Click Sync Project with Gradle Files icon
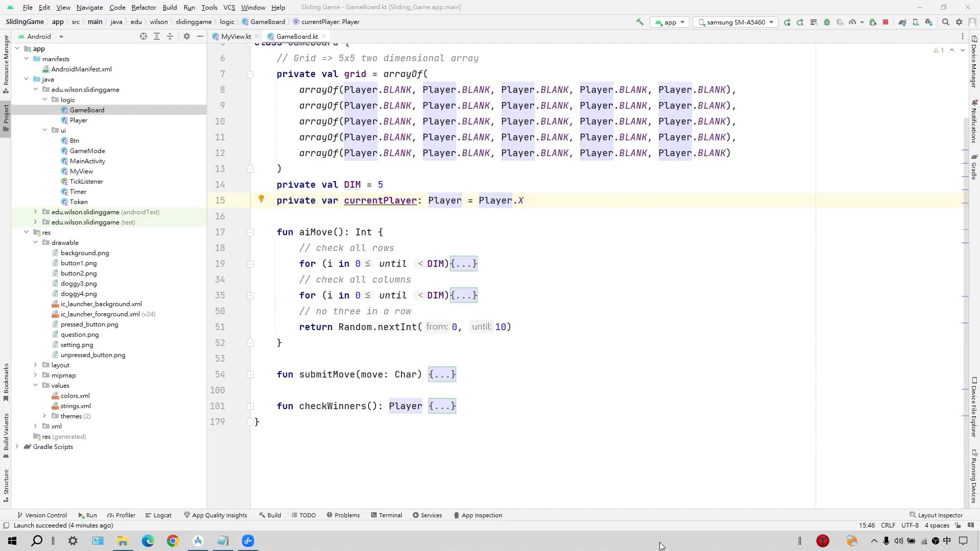 902,22
